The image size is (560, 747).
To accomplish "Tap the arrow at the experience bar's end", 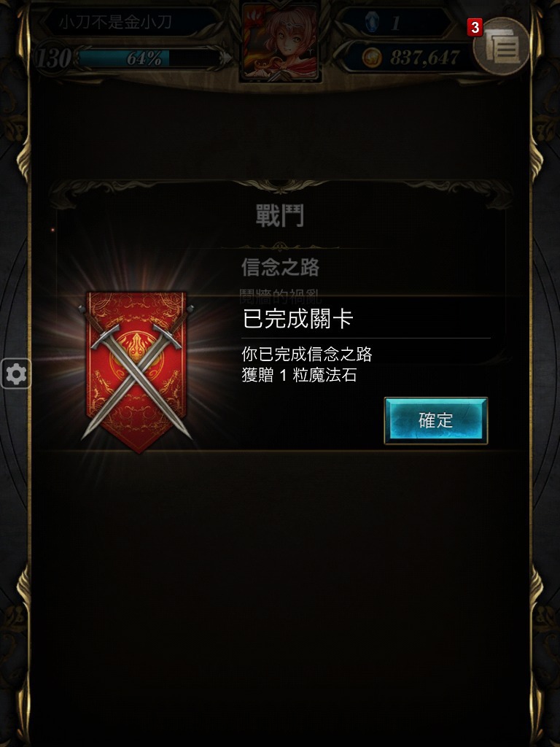I will click(x=226, y=58).
